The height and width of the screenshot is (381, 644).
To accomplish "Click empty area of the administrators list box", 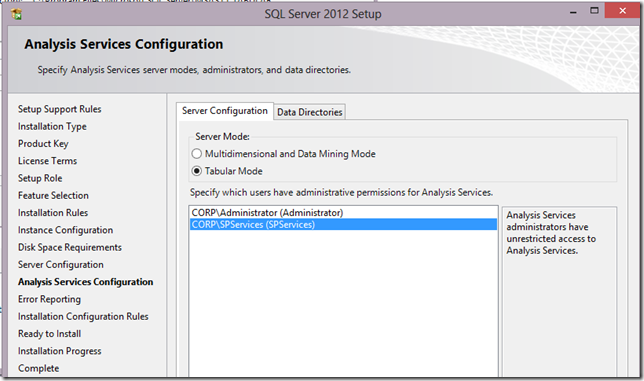I will coord(343,304).
